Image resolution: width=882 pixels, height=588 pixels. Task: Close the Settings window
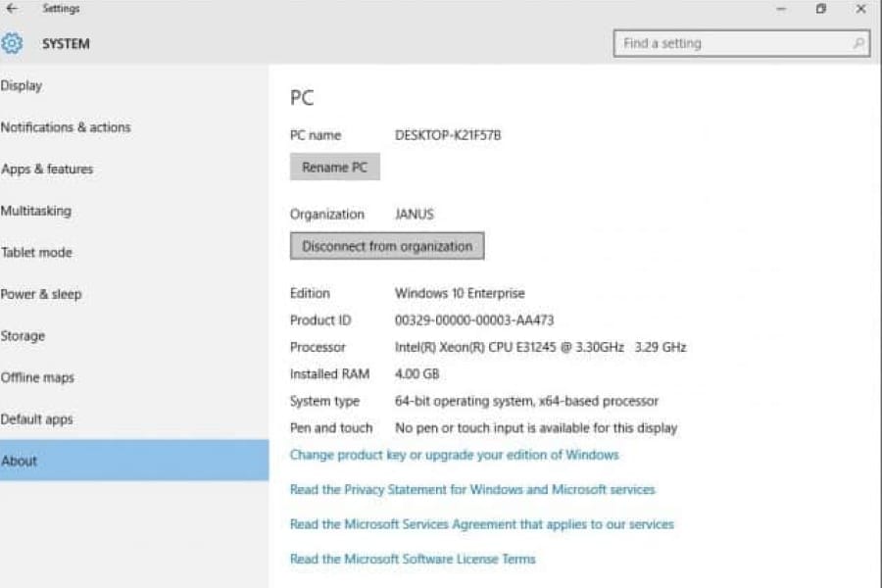click(860, 9)
